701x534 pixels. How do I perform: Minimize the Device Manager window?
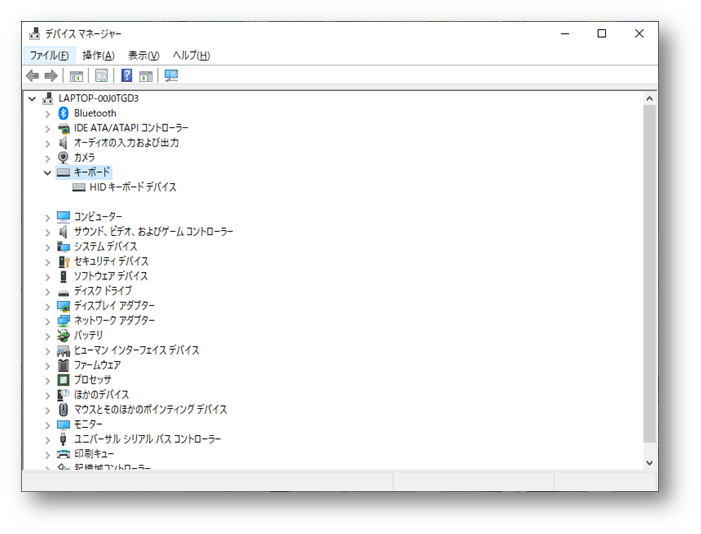pyautogui.click(x=565, y=34)
